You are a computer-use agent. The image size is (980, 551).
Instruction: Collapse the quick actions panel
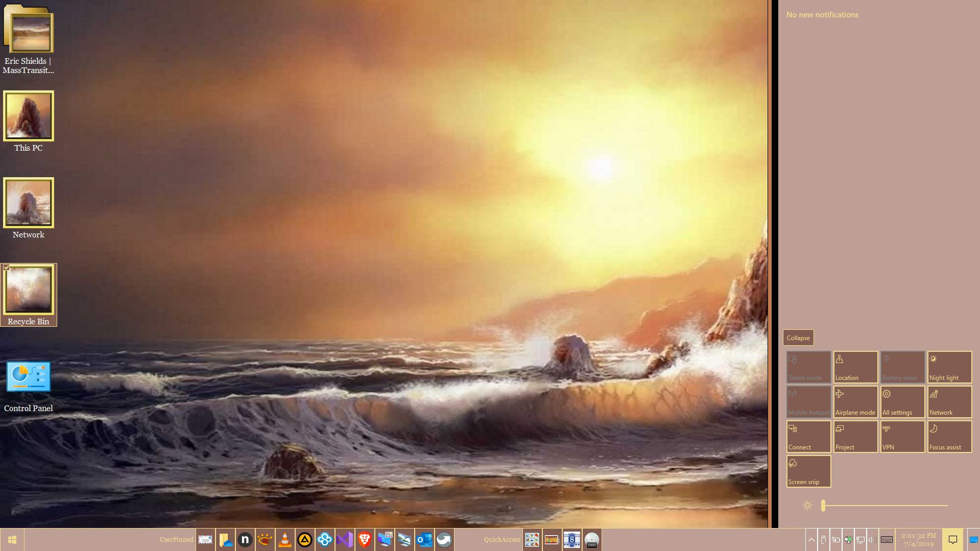(798, 338)
